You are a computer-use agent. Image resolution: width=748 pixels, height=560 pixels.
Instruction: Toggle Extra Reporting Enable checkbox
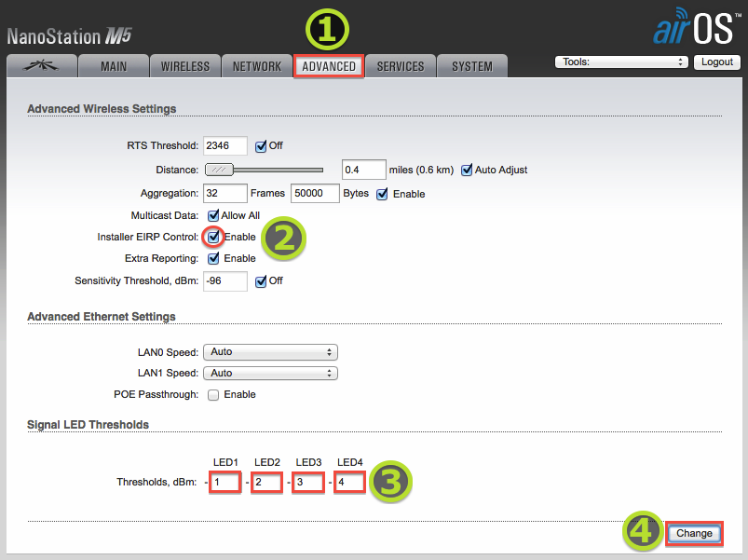pos(213,258)
